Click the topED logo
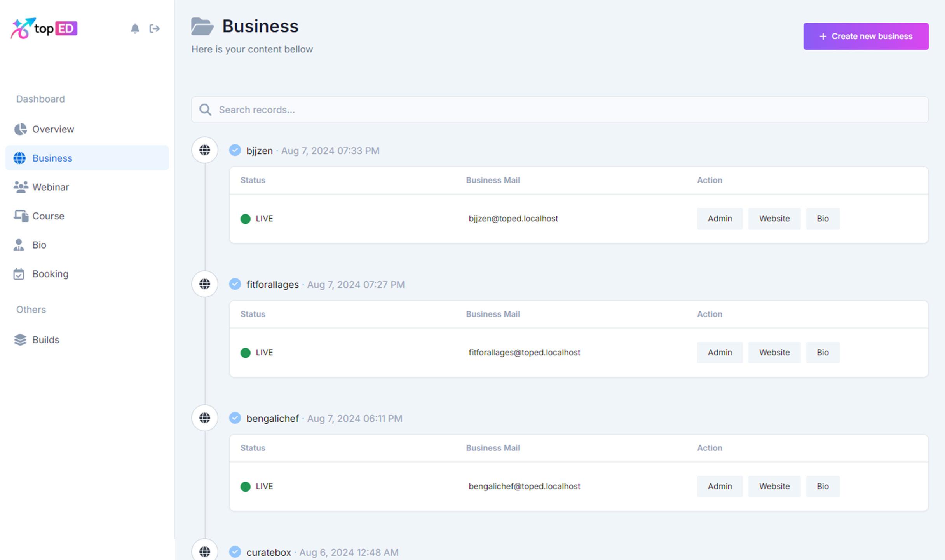This screenshot has height=560, width=945. click(x=44, y=28)
